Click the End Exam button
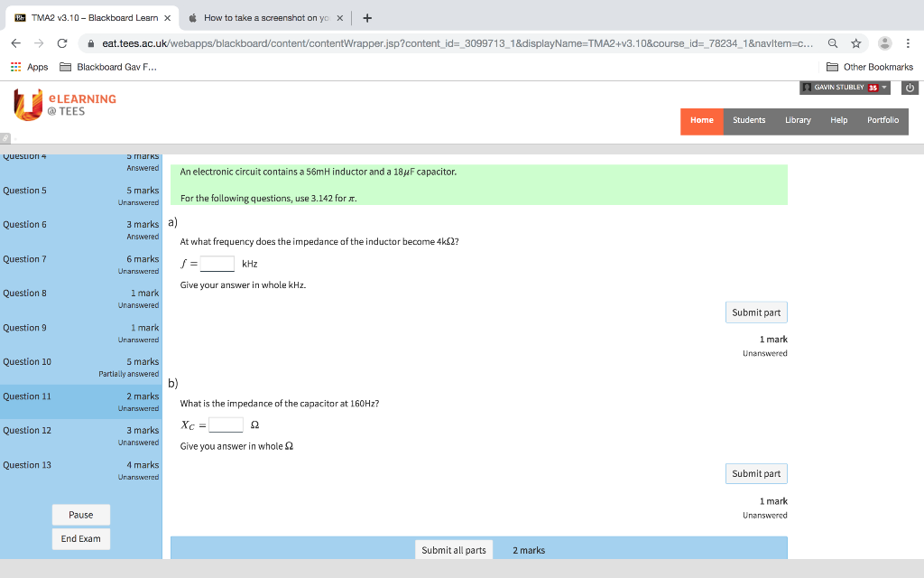This screenshot has height=578, width=924. point(80,538)
